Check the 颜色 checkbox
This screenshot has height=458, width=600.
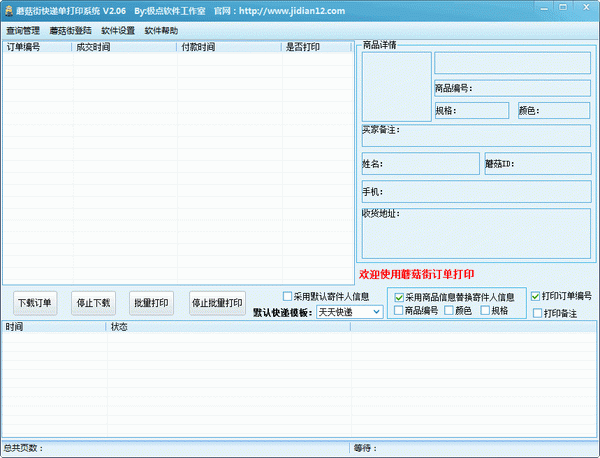(450, 311)
